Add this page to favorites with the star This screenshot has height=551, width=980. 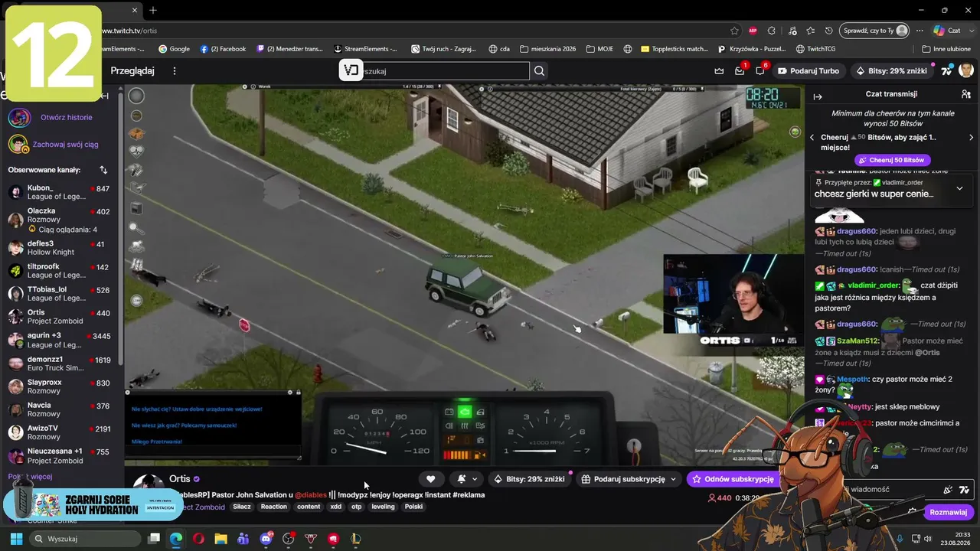735,31
